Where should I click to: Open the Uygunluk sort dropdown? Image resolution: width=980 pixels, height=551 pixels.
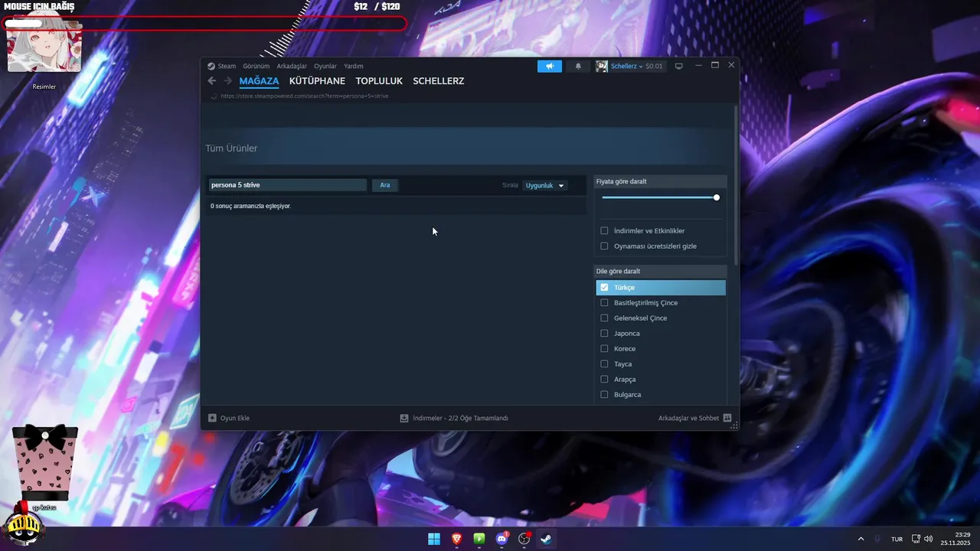click(545, 185)
